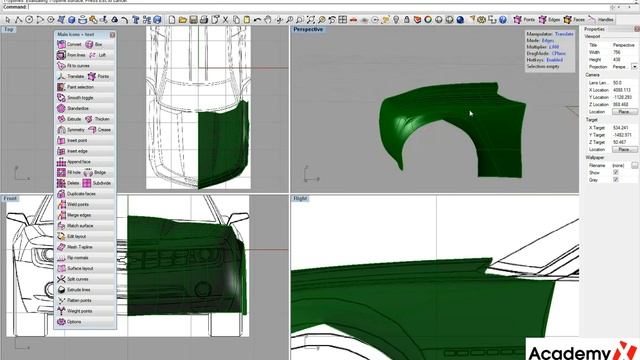The height and width of the screenshot is (360, 640).
Task: Activate Fill hole tool
Action: [x=69, y=172]
